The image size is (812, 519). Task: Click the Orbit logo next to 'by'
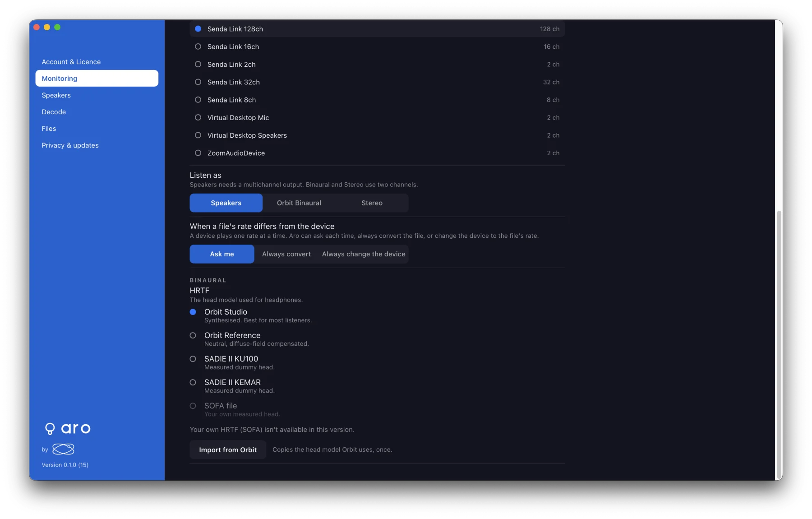[x=63, y=449]
